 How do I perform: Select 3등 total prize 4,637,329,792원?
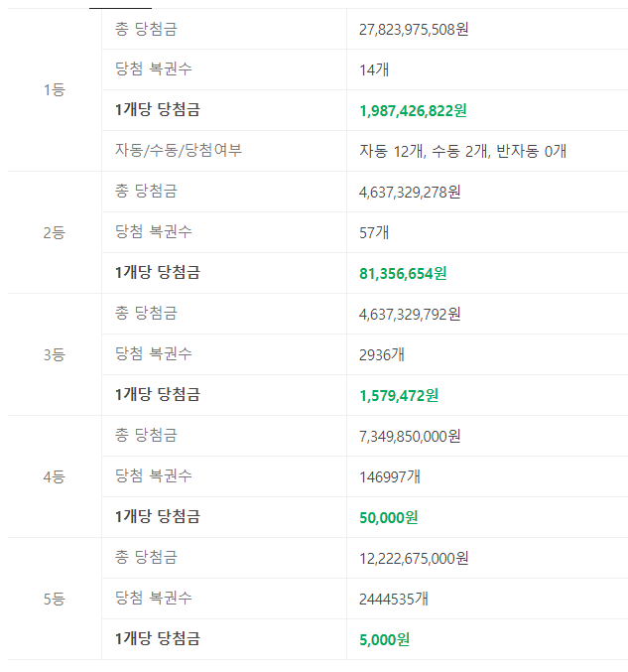(410, 314)
